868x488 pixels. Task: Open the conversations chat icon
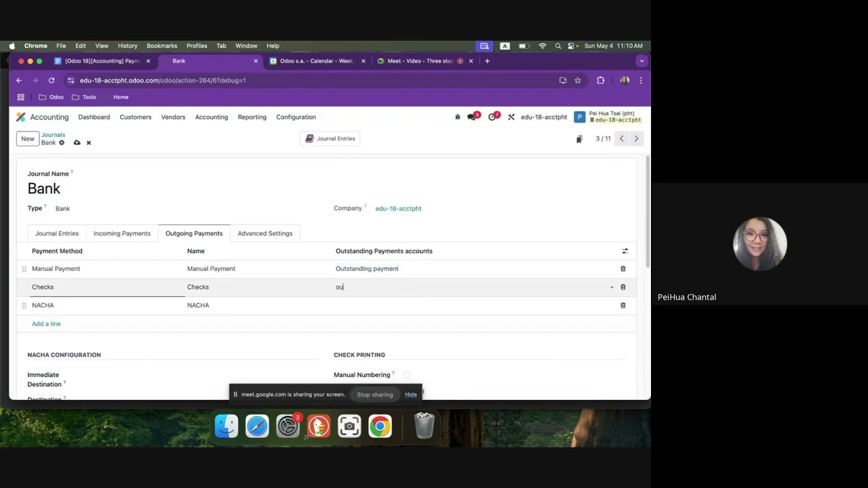(x=473, y=117)
